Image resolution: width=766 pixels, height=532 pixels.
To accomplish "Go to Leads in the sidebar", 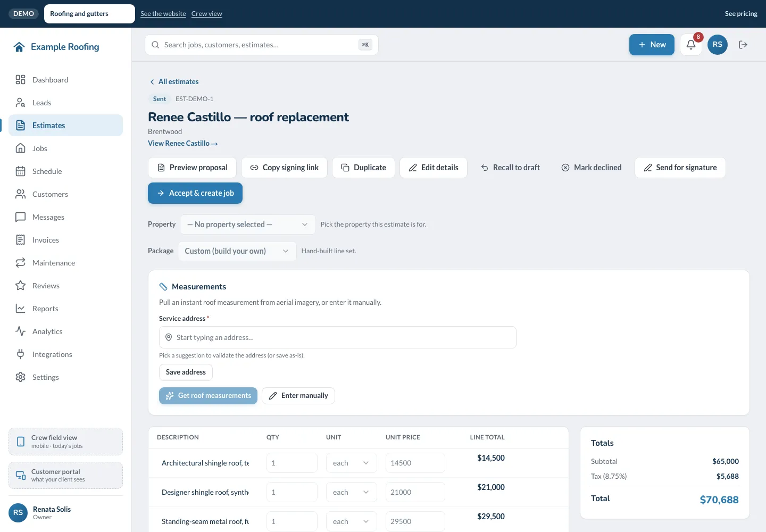I will [65, 103].
